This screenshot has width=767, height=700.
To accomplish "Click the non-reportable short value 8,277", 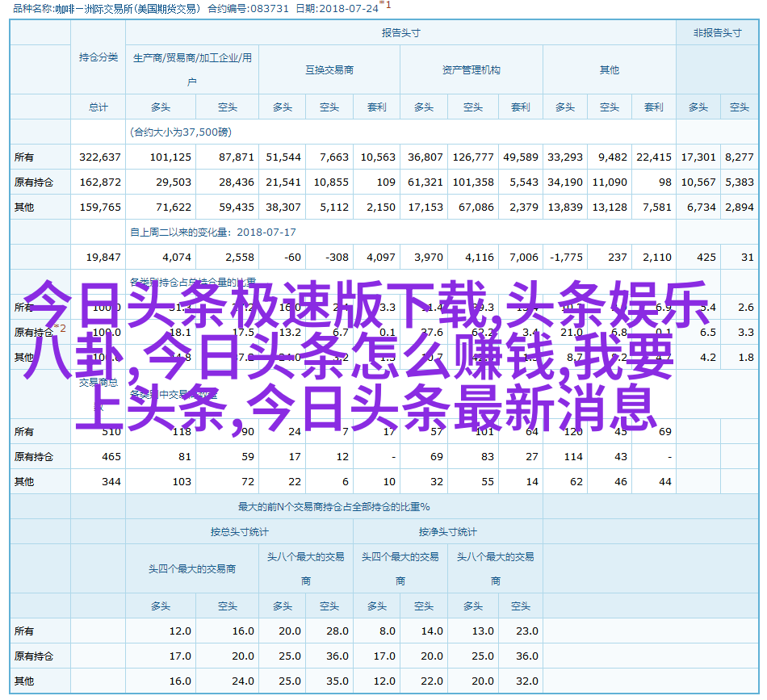I will click(x=739, y=157).
